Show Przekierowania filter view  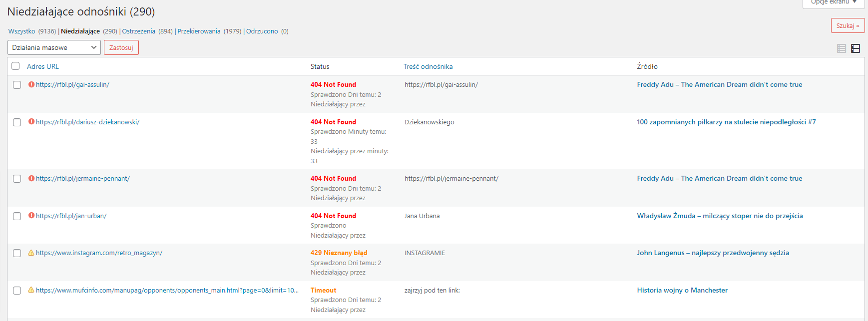pyautogui.click(x=199, y=31)
